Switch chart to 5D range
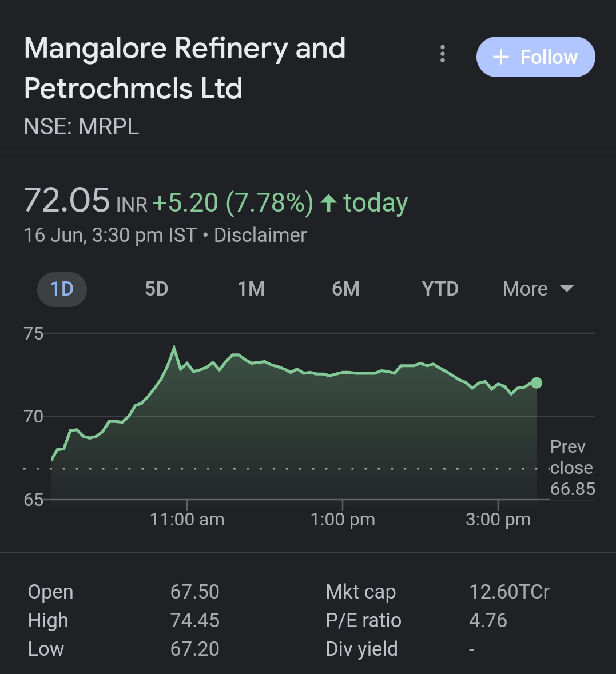This screenshot has height=674, width=616. (x=156, y=289)
